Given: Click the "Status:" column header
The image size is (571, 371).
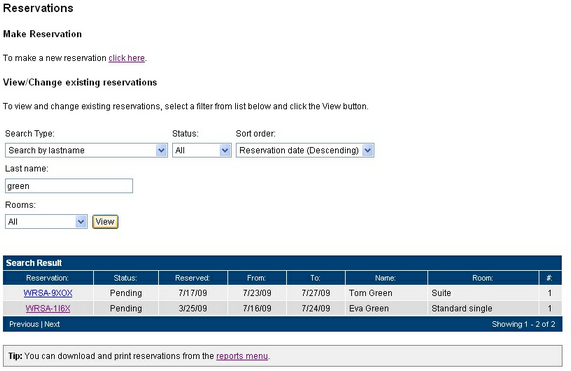Looking at the screenshot, I should tap(125, 278).
